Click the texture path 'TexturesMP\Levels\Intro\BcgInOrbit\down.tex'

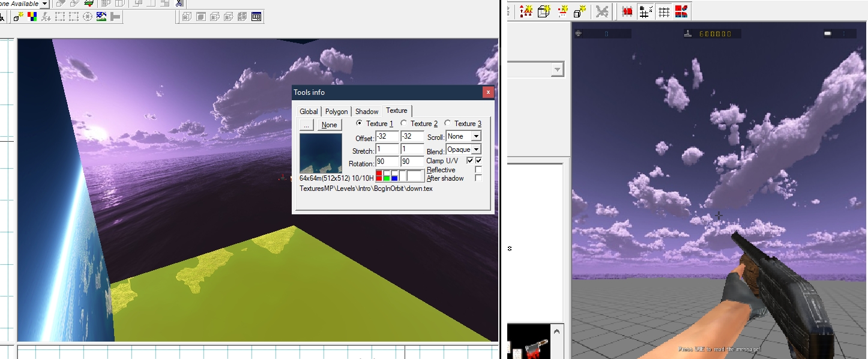pyautogui.click(x=366, y=189)
